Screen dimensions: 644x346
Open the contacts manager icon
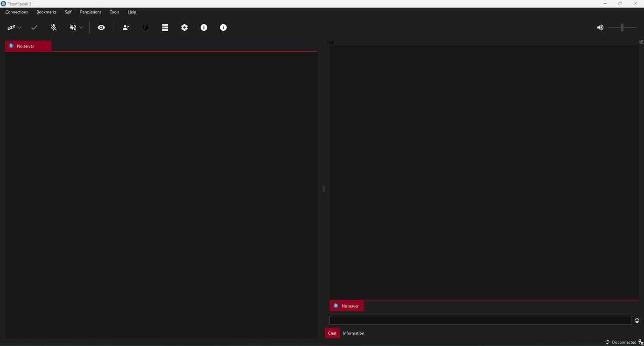click(x=126, y=27)
